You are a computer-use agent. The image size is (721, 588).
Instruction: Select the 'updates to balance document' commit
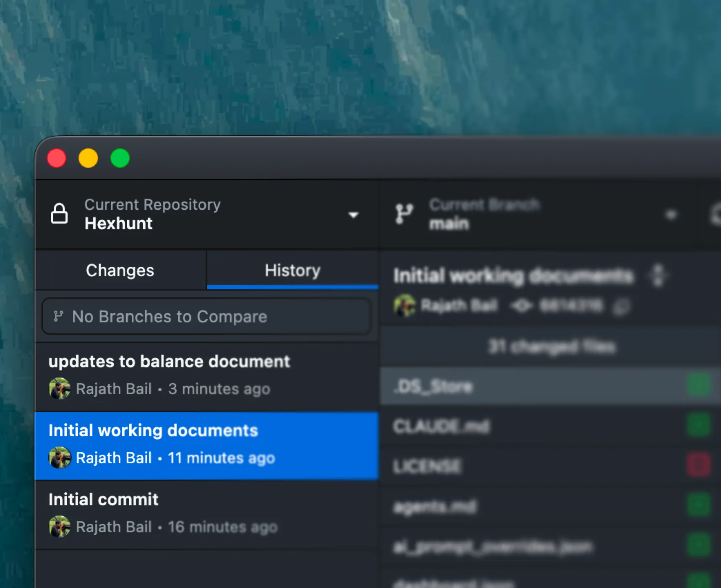point(206,376)
